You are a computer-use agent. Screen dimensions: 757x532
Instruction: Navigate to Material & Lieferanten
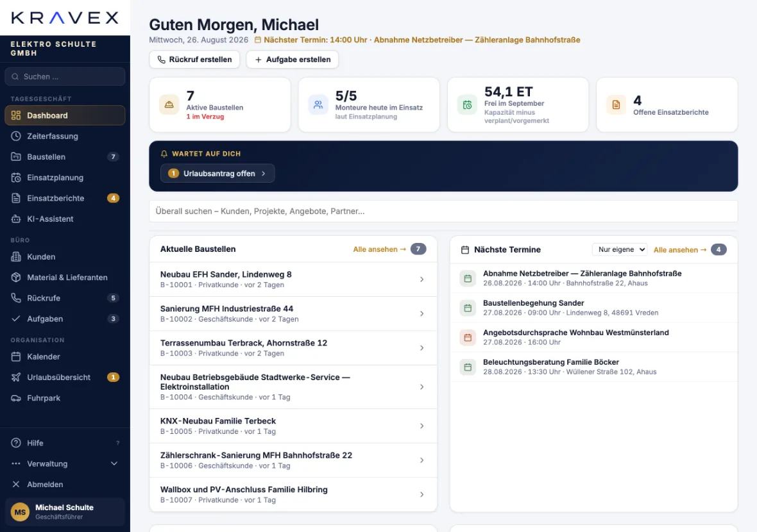point(65,278)
